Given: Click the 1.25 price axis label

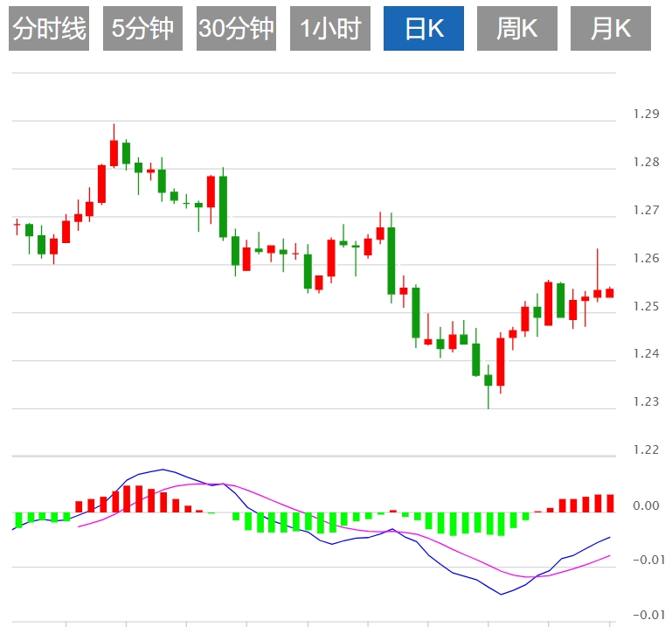Looking at the screenshot, I should (x=646, y=307).
